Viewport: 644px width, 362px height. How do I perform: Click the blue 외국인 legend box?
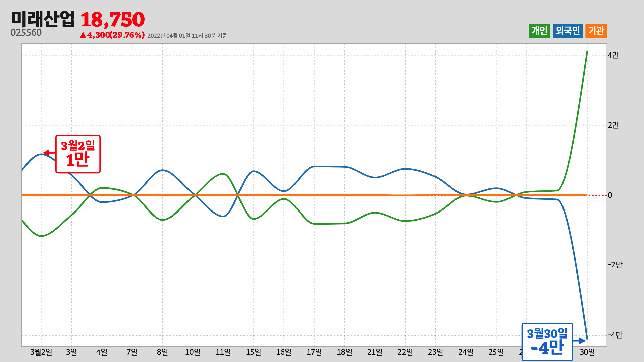tap(568, 31)
